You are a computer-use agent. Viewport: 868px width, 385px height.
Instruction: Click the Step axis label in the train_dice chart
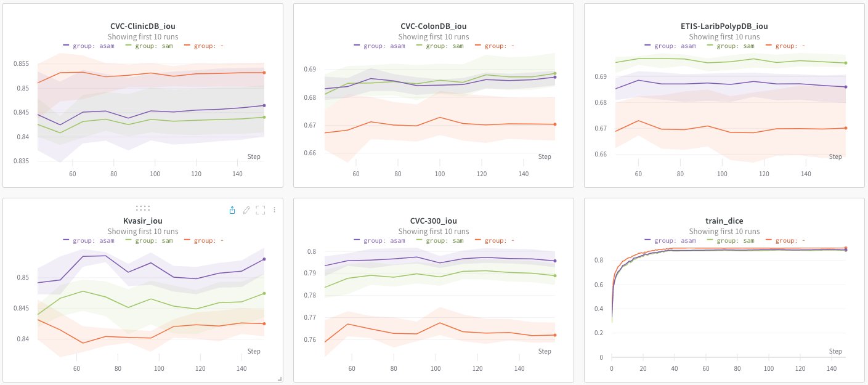tap(835, 352)
